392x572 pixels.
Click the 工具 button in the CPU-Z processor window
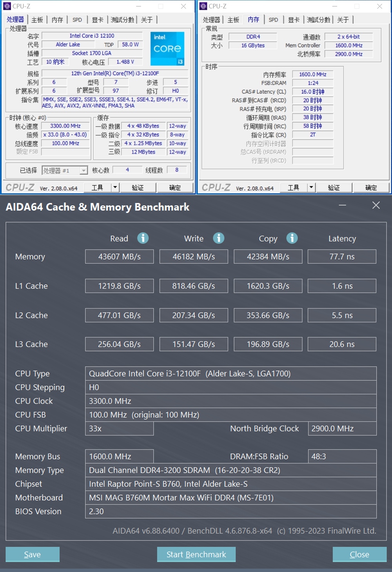[x=97, y=188]
